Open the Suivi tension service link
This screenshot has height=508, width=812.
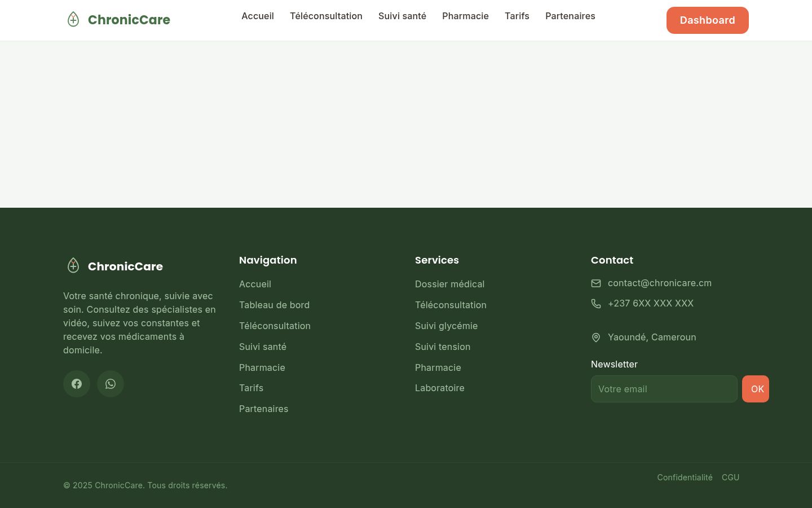click(443, 347)
